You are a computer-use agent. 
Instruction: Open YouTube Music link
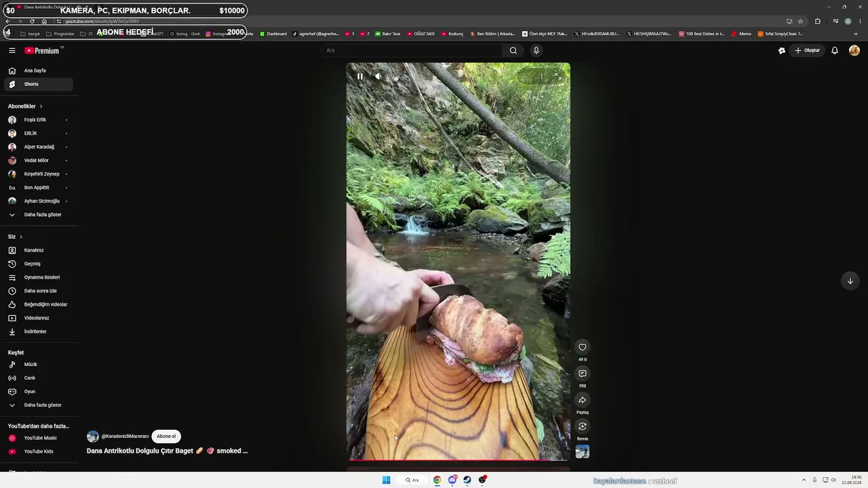[39, 438]
